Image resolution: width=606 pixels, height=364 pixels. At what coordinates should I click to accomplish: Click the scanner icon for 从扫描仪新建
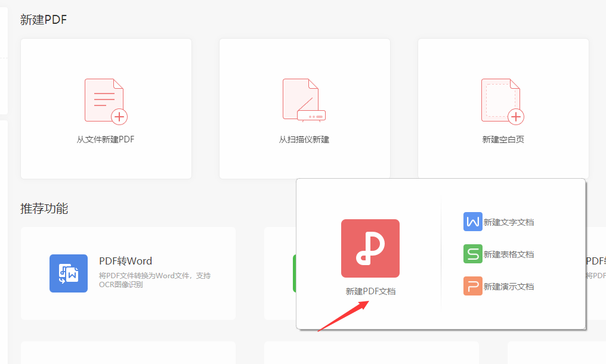coord(304,101)
